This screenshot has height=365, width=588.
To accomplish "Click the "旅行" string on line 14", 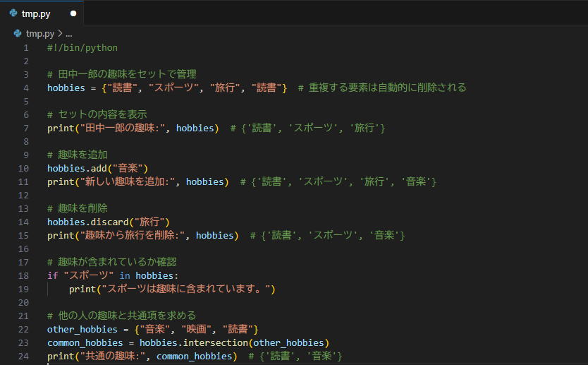I will point(149,222).
